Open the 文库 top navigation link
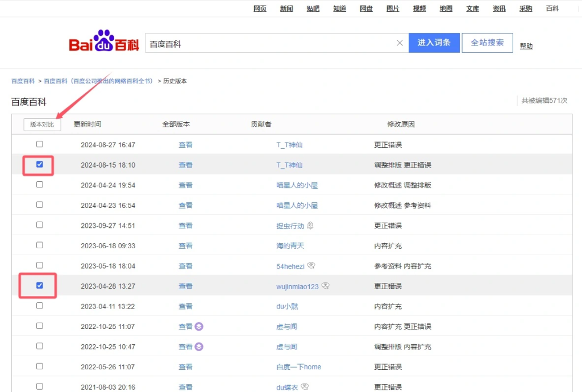Screen dimensions: 582x392 472,9
